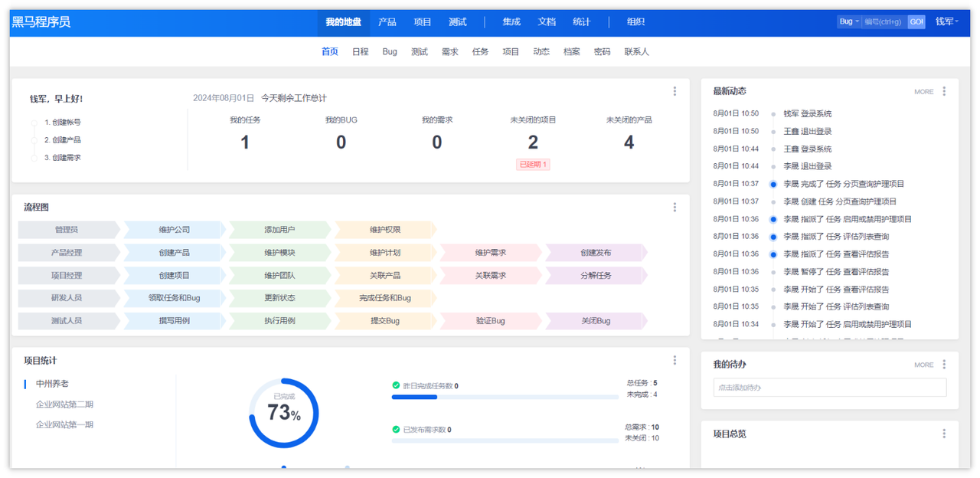Open 集成 in the main navigation

[x=511, y=22]
